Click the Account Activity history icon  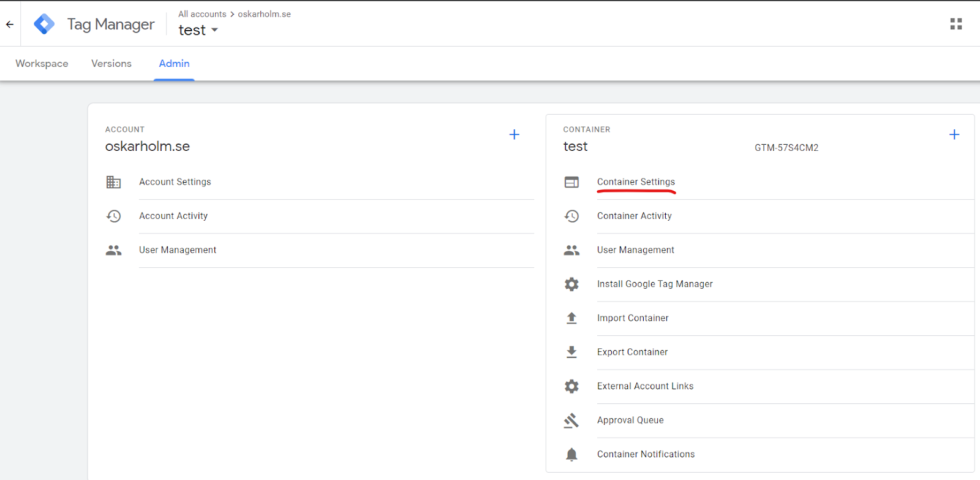(x=113, y=216)
